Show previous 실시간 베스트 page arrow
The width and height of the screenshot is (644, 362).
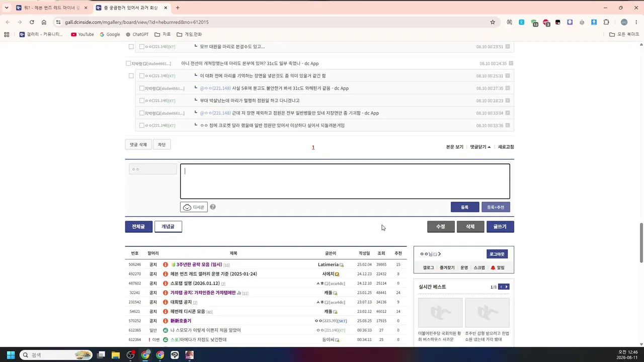(501, 287)
